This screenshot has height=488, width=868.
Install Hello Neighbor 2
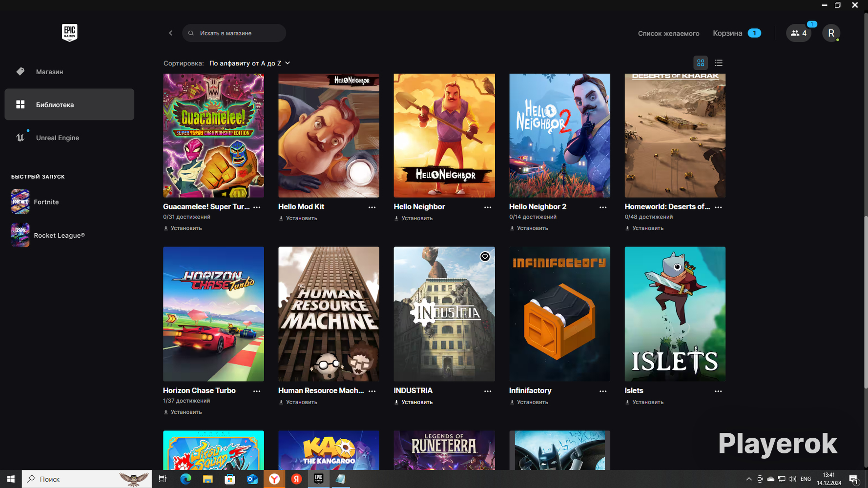pyautogui.click(x=529, y=228)
